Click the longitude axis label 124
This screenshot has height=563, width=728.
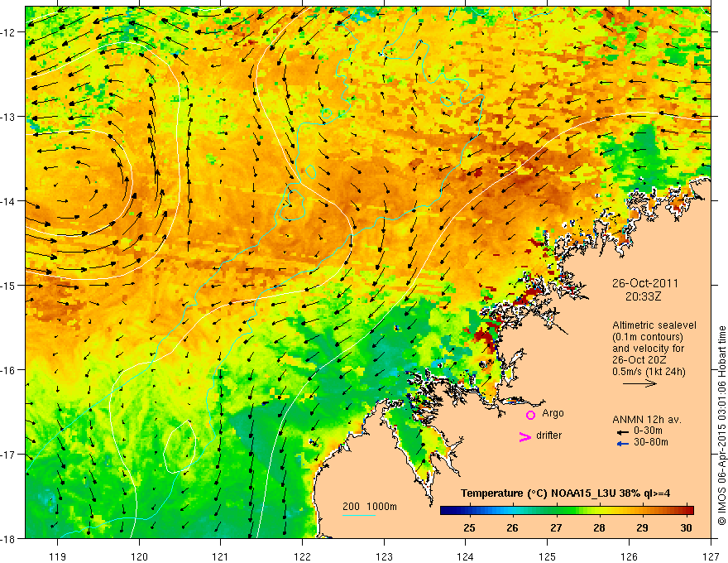(x=466, y=556)
